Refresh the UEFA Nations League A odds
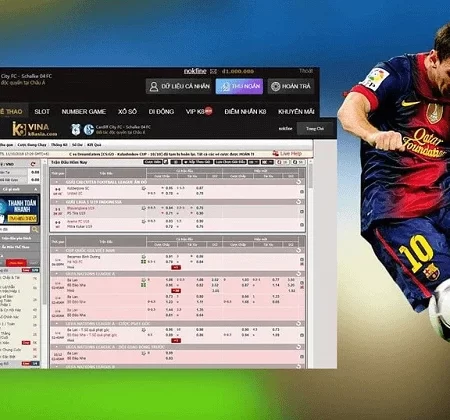450x420 pixels. pos(298,274)
